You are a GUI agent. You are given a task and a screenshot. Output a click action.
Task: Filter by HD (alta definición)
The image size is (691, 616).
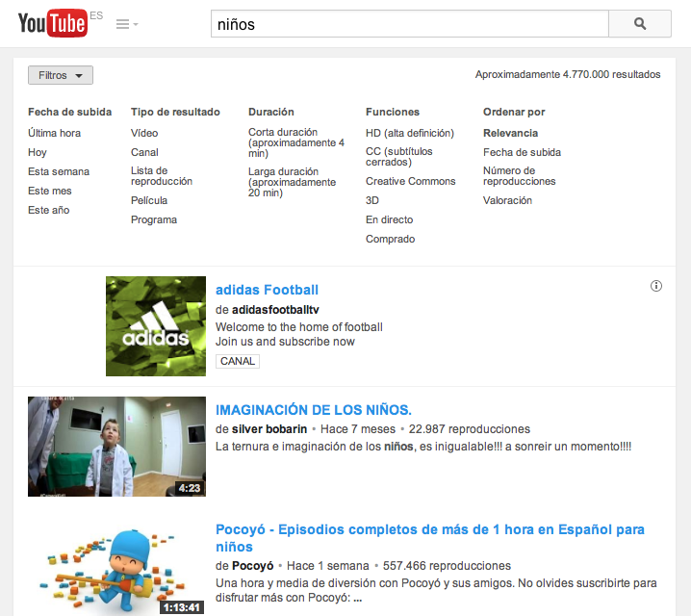[x=410, y=133]
